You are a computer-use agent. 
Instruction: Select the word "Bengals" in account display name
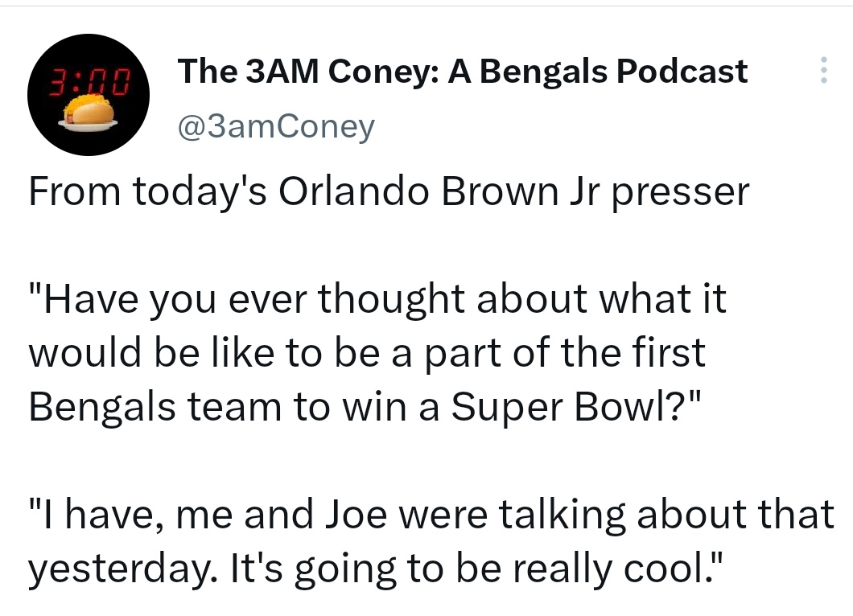[x=542, y=73]
